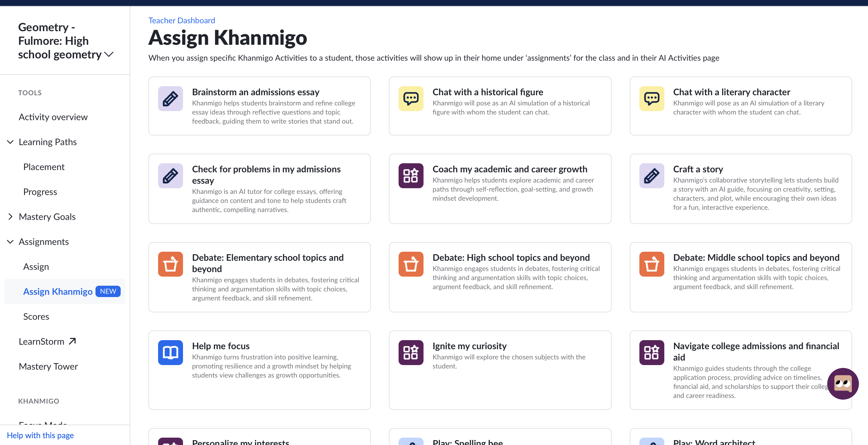Click the Debate: High school topics icon
Image resolution: width=868 pixels, height=445 pixels.
pos(411,264)
